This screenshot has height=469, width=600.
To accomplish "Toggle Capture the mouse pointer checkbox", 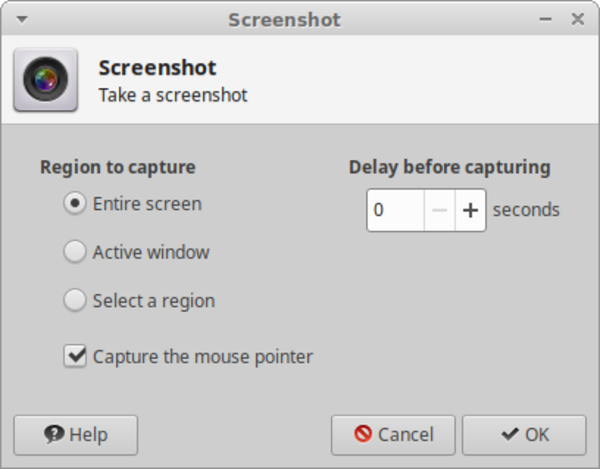I will [x=75, y=356].
